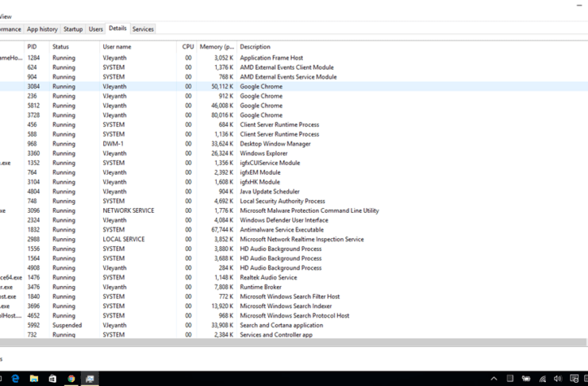
Task: Open the Startup tab
Action: (73, 29)
